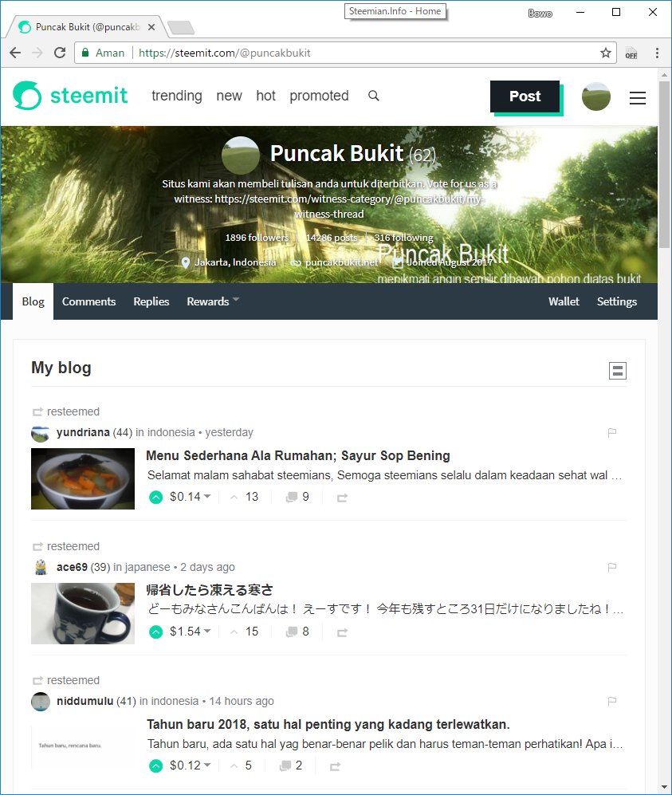Click the Post button
The height and width of the screenshot is (795, 672).
click(x=525, y=96)
